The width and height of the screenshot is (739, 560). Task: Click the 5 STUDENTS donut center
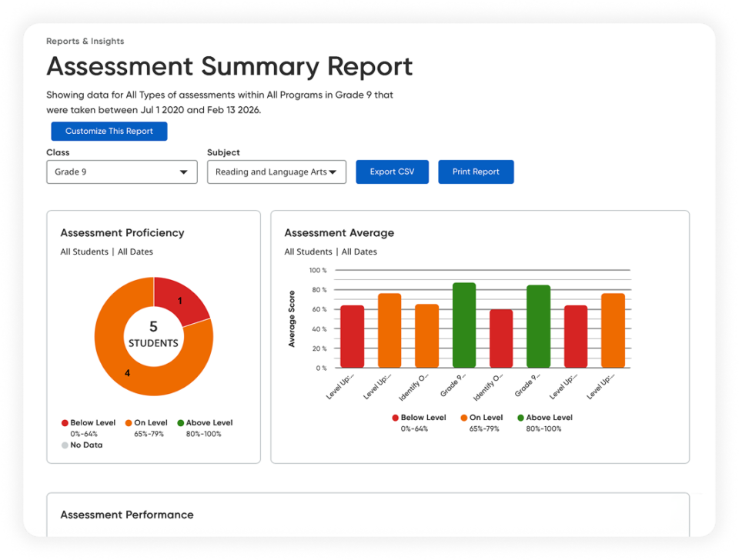tap(153, 334)
